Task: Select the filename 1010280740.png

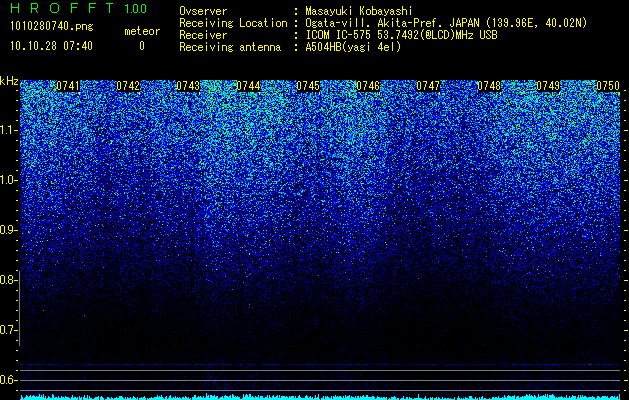Action: (x=52, y=26)
